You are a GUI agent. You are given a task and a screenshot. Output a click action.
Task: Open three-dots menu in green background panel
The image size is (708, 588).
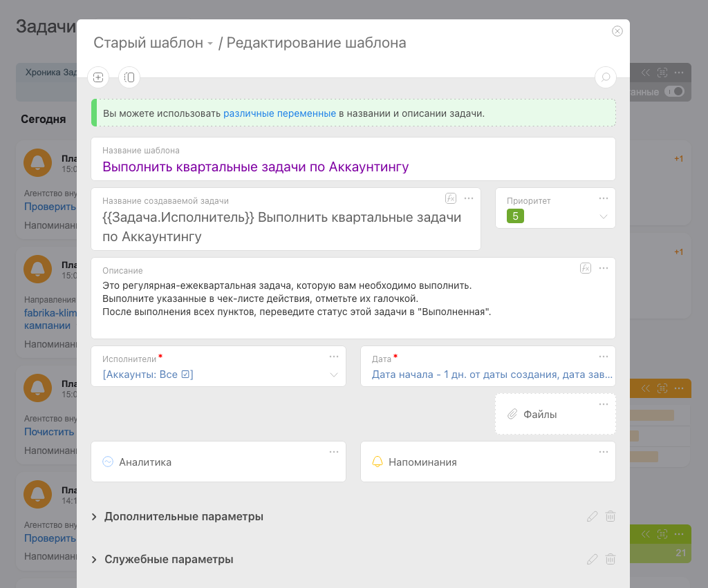coord(679,534)
